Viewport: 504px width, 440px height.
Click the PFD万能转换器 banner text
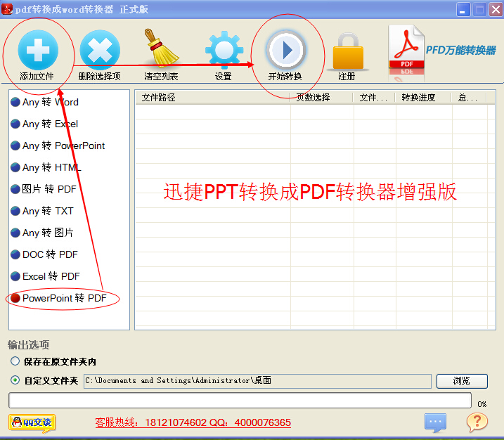(x=460, y=50)
